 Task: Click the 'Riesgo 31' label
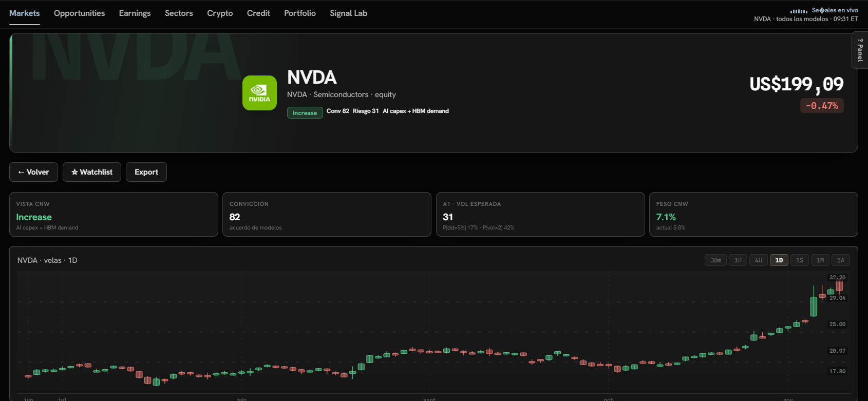point(366,111)
